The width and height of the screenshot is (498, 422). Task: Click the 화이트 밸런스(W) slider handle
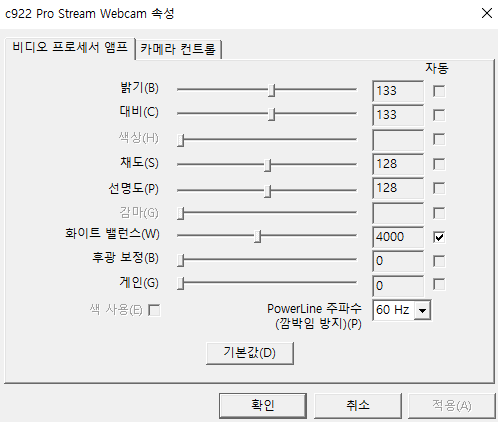pyautogui.click(x=257, y=236)
